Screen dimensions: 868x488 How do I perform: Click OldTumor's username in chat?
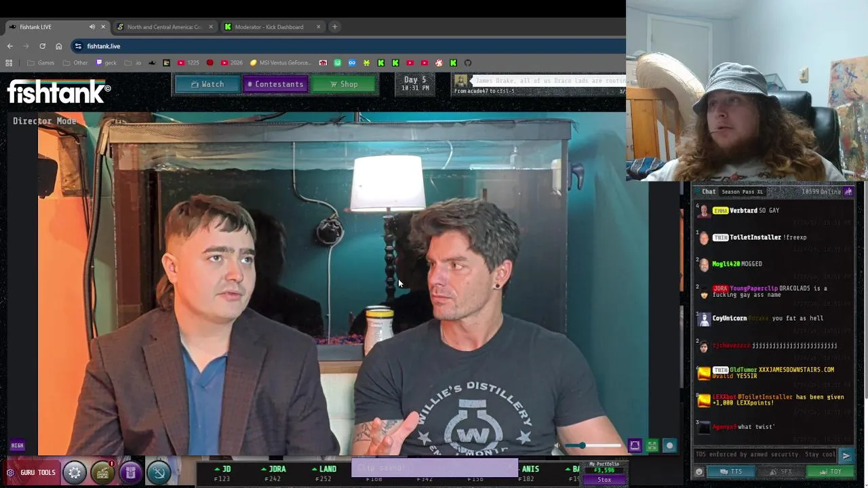pos(744,370)
